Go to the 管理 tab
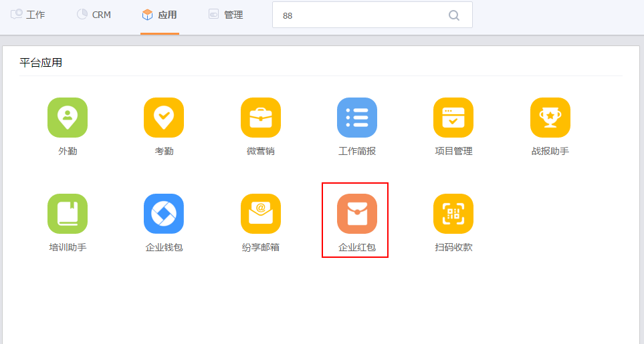The height and width of the screenshot is (344, 644). tap(226, 15)
